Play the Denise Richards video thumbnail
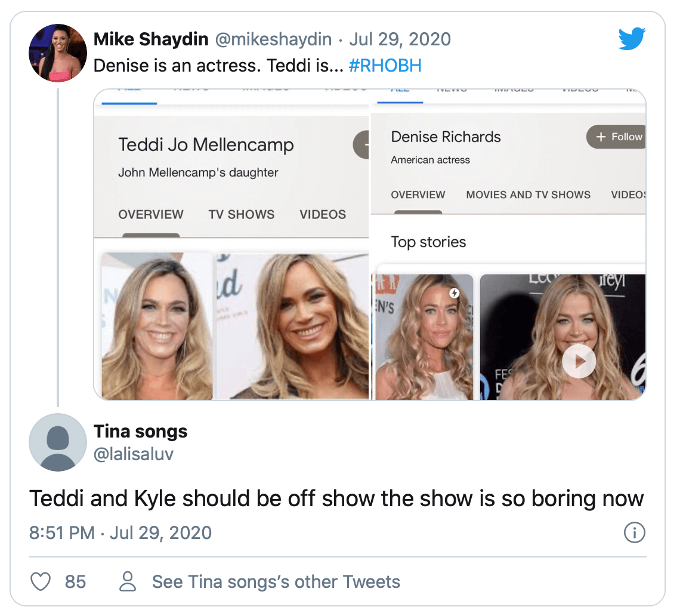This screenshot has width=686, height=616. (x=579, y=361)
